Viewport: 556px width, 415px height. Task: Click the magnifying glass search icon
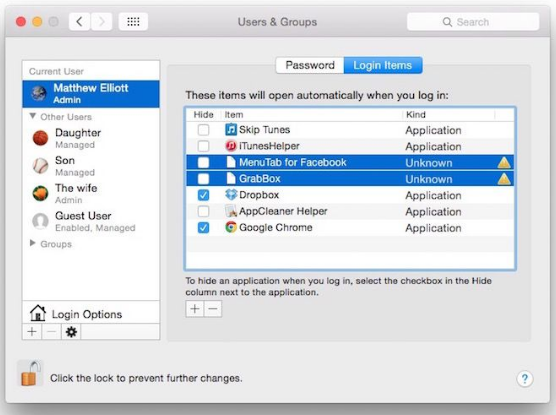pos(447,22)
